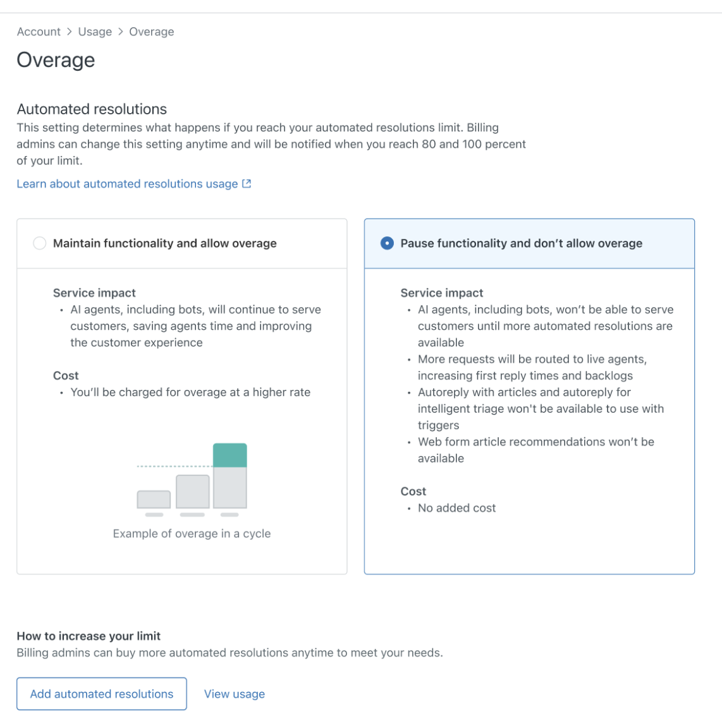The image size is (722, 728).
Task: Click the chevron between Account and Usage
Action: click(x=69, y=32)
